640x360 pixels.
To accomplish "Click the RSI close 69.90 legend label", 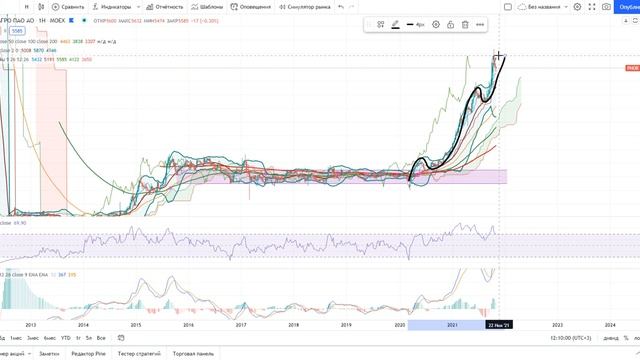I will click(x=13, y=223).
